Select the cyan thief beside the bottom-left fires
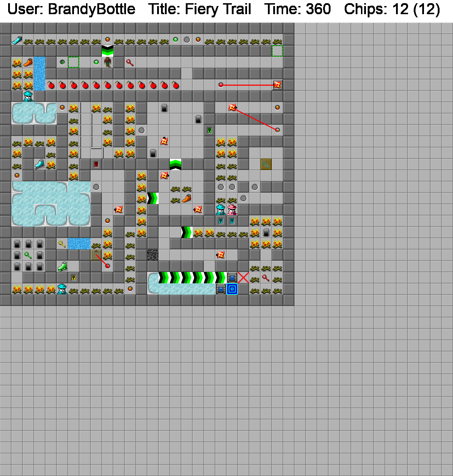The image size is (453, 476). tap(62, 289)
